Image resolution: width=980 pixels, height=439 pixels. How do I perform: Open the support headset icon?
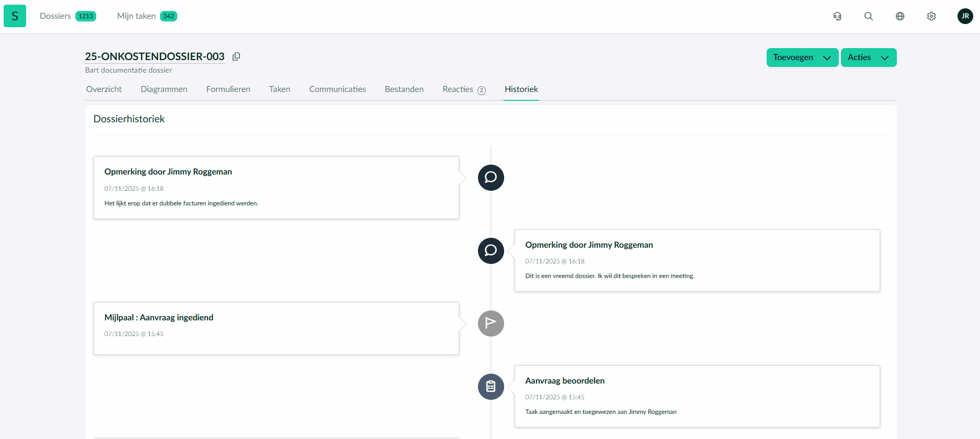[837, 16]
